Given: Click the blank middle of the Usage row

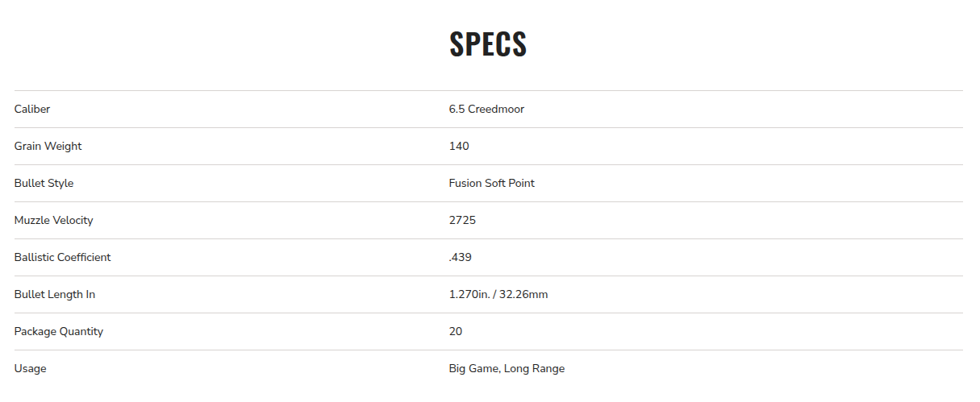Looking at the screenshot, I should pyautogui.click(x=242, y=369).
